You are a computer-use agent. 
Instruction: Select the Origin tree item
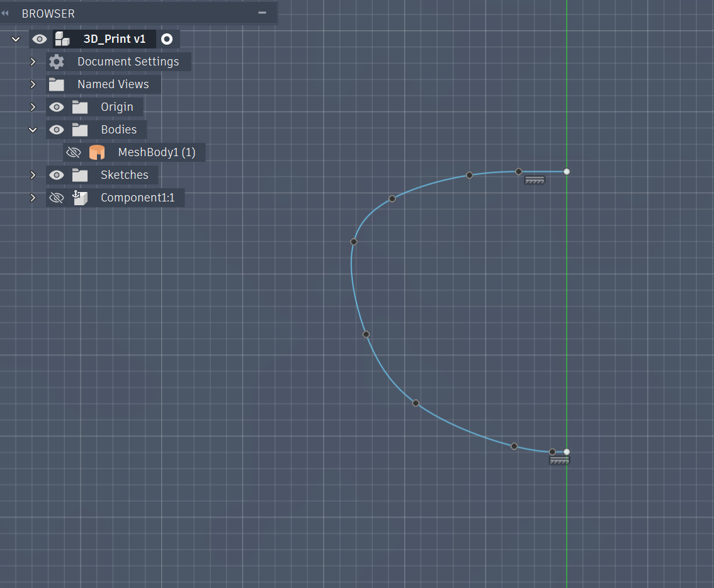coord(117,107)
